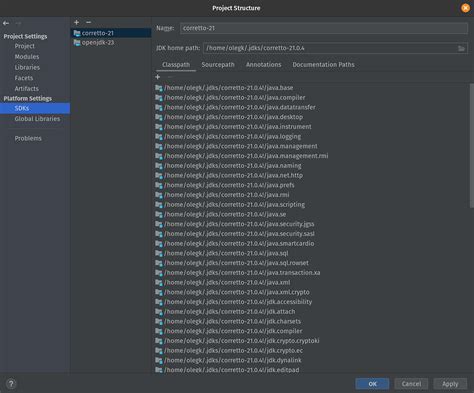Click the icon beside the java.desktop entry
This screenshot has height=393, width=474.
point(159,117)
